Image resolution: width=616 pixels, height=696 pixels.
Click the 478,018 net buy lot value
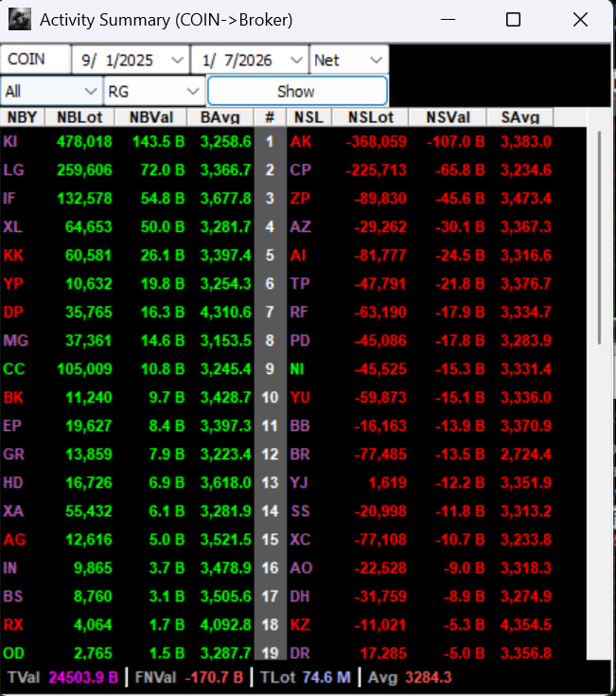click(84, 142)
